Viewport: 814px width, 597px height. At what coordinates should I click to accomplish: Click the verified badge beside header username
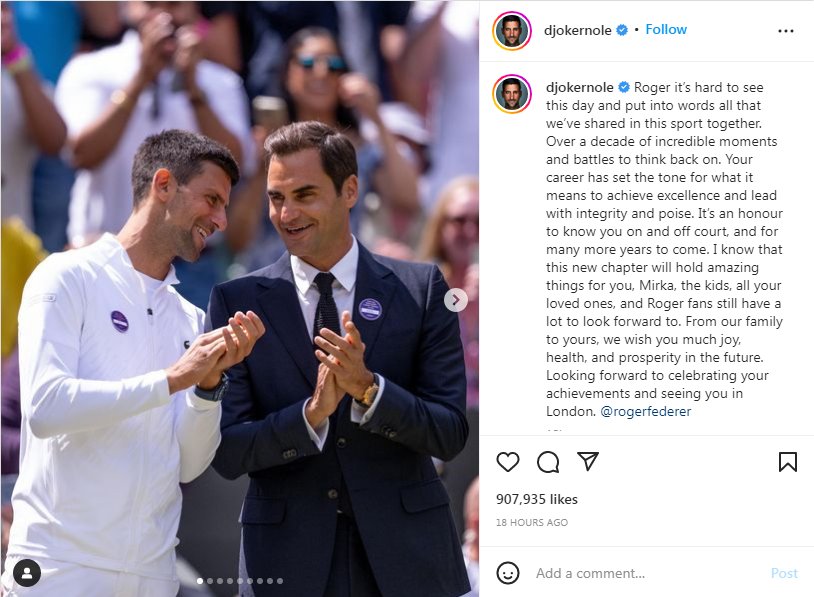tap(621, 30)
